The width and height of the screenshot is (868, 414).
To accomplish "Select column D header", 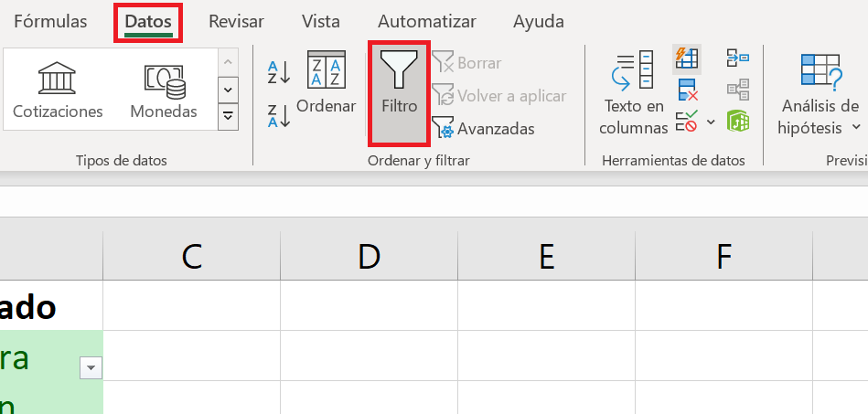I will 369,258.
